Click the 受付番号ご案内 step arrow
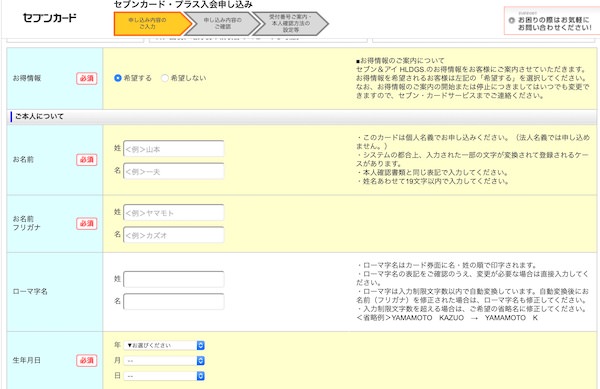Screen dimensions: 600x389 click(291, 23)
